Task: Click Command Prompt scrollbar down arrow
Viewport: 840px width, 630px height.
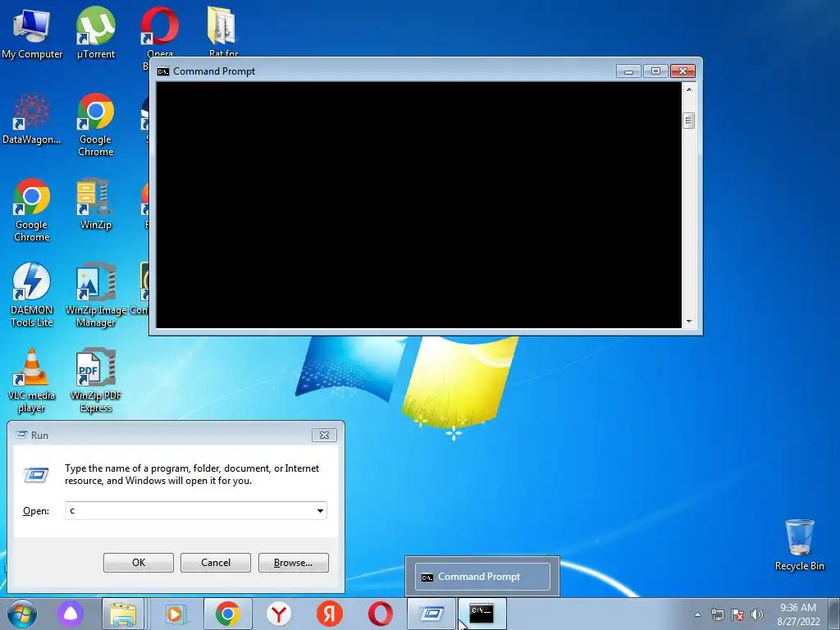Action: [x=689, y=322]
